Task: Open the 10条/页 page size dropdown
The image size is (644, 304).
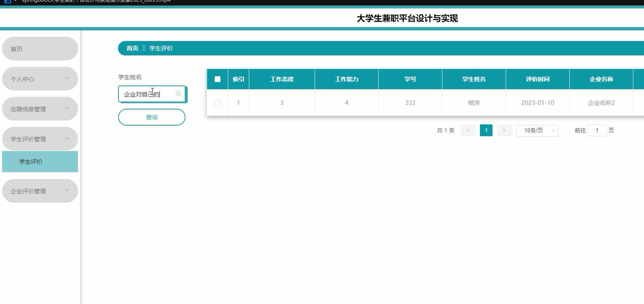Action: point(537,130)
